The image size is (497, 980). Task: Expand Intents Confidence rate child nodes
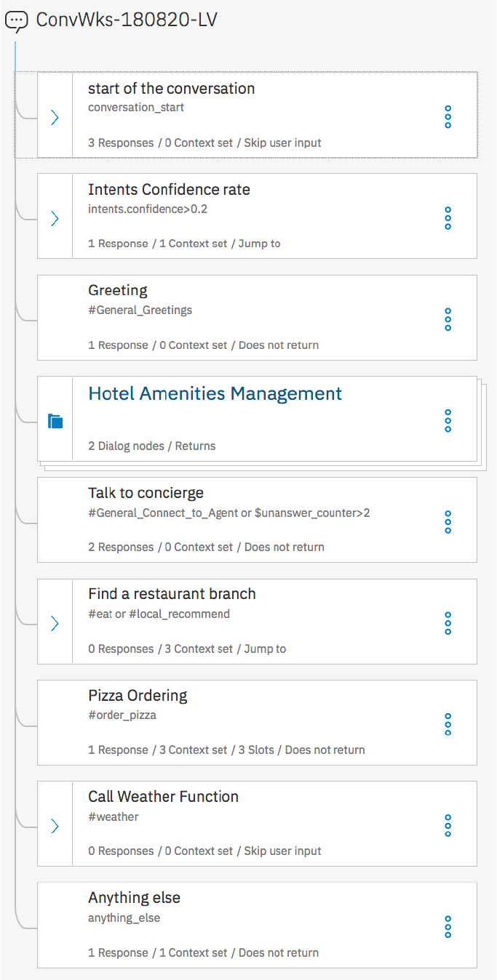pos(55,218)
